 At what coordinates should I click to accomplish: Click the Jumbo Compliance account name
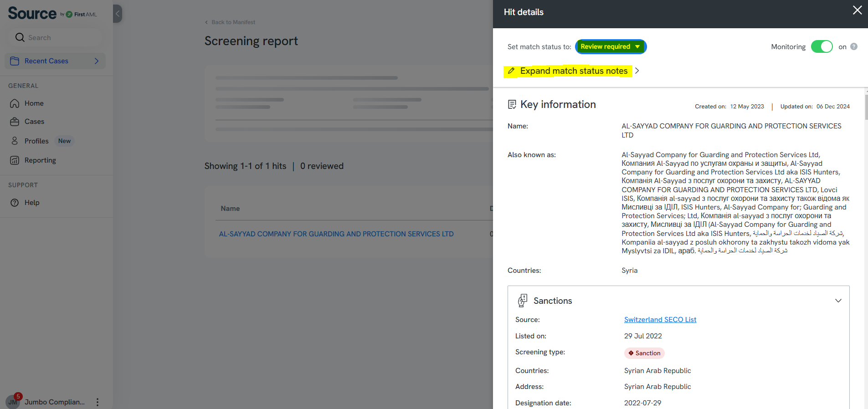click(x=55, y=402)
